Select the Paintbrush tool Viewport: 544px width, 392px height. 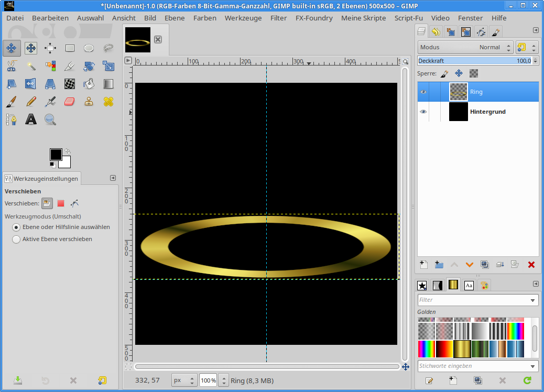(x=12, y=101)
